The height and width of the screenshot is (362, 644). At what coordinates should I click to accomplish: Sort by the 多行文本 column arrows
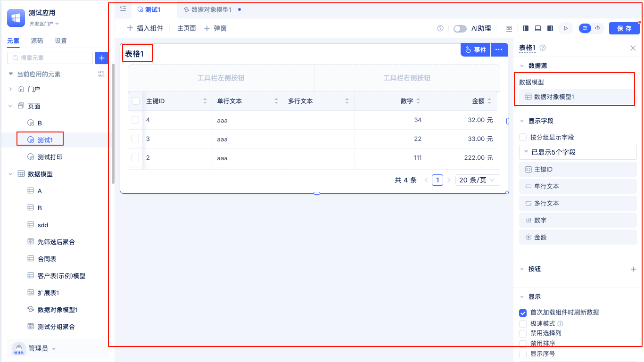(x=347, y=101)
